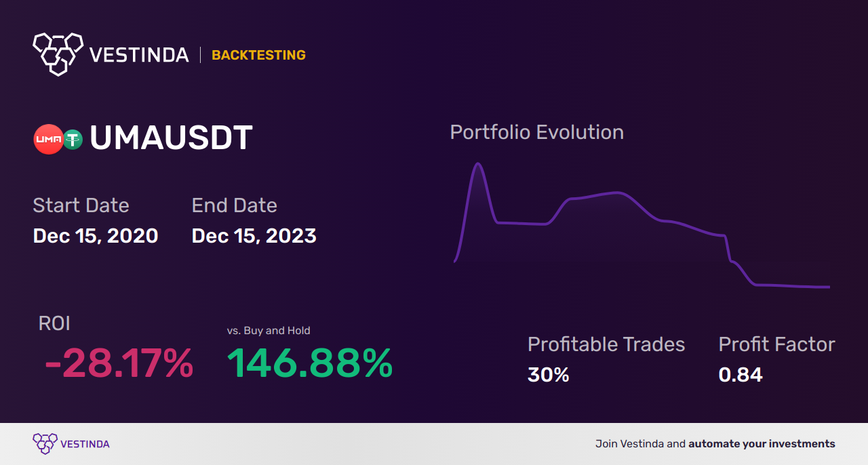
Task: Click the Profitable Trades 30% value
Action: pyautogui.click(x=548, y=374)
